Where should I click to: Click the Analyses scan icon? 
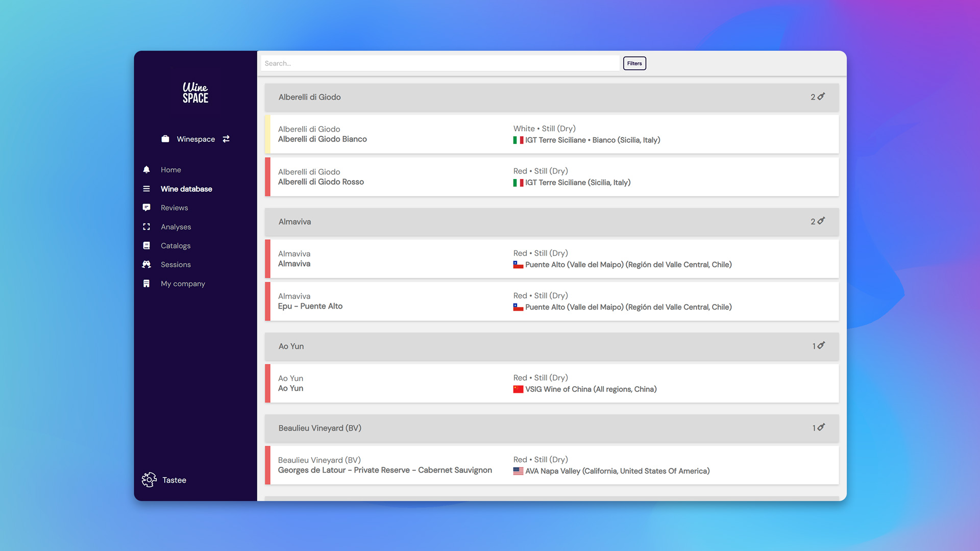click(146, 227)
